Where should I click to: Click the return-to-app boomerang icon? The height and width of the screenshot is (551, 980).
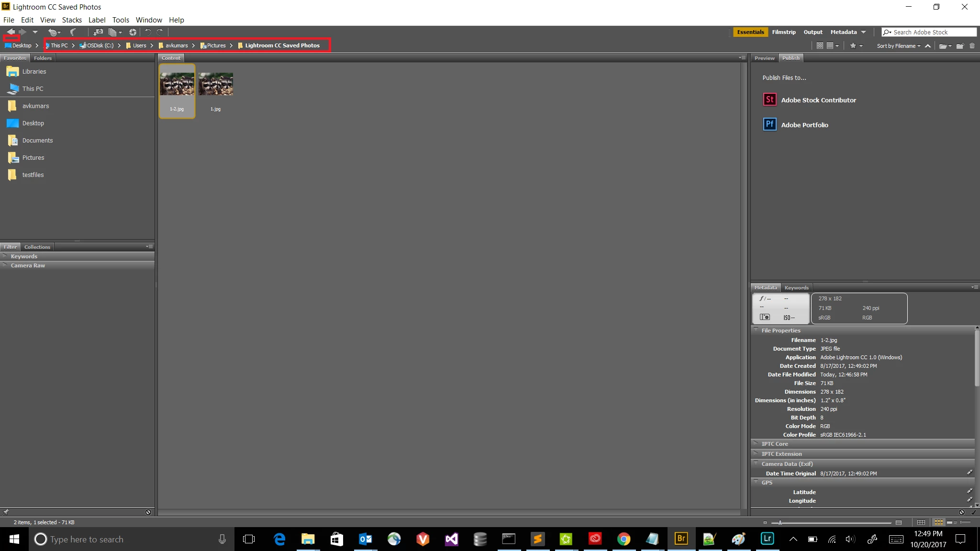tap(73, 32)
